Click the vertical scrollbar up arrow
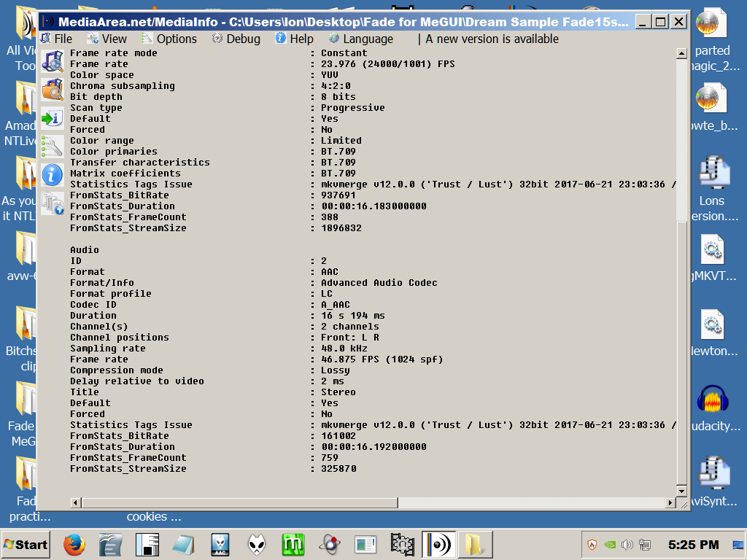Image resolution: width=747 pixels, height=560 pixels. [682, 53]
